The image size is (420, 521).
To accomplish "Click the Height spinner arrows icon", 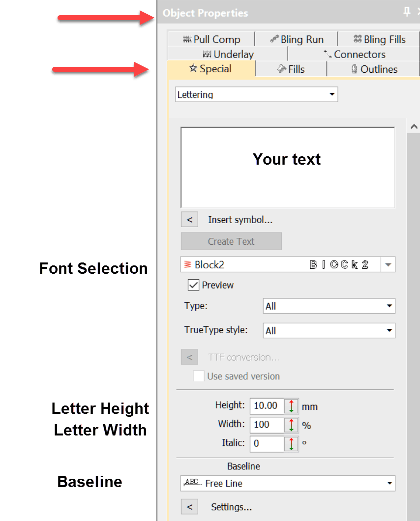I will [x=291, y=406].
